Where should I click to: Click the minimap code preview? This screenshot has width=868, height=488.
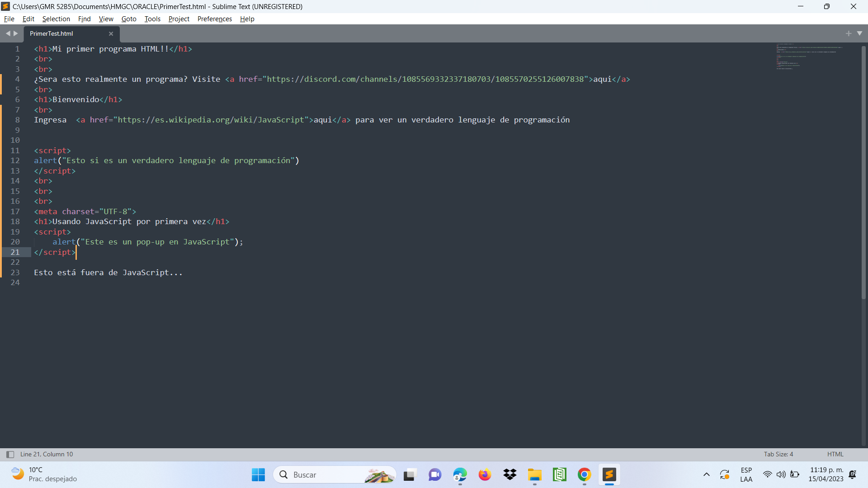point(809,56)
